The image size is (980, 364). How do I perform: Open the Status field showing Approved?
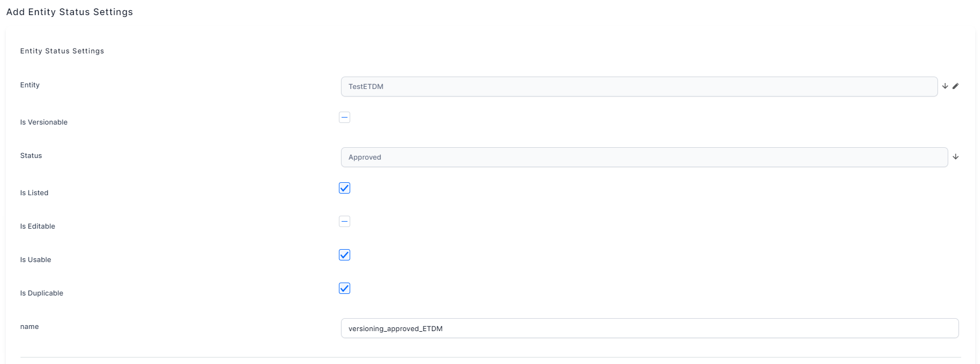tap(644, 157)
